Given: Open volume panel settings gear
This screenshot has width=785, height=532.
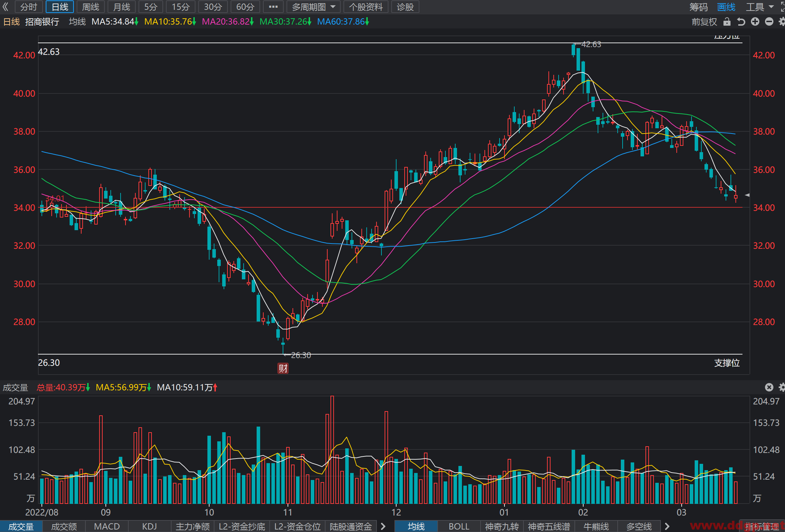Looking at the screenshot, I should point(782,387).
